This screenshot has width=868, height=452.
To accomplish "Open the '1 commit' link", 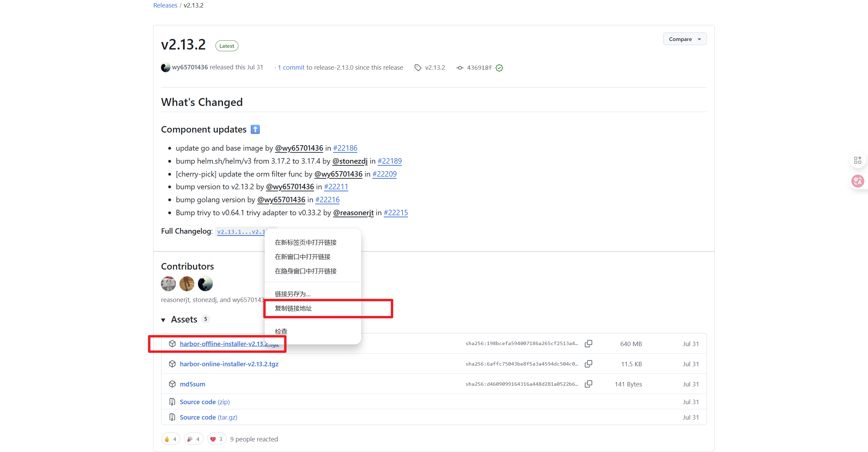I will tap(291, 67).
